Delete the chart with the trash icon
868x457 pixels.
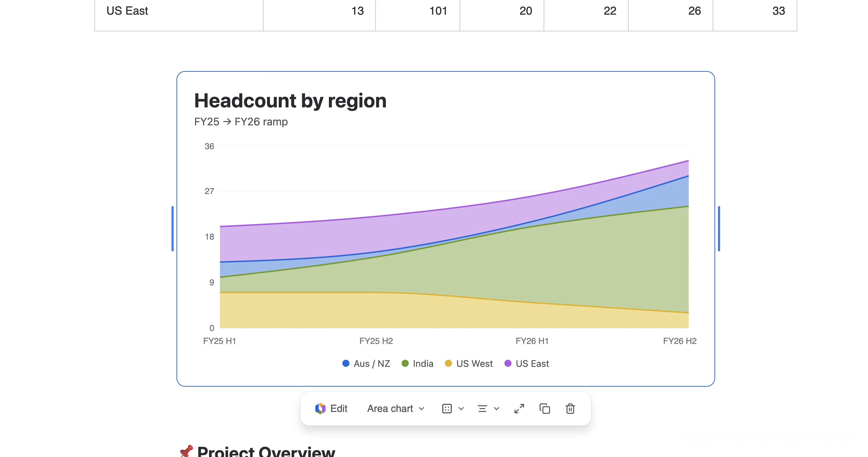(570, 409)
